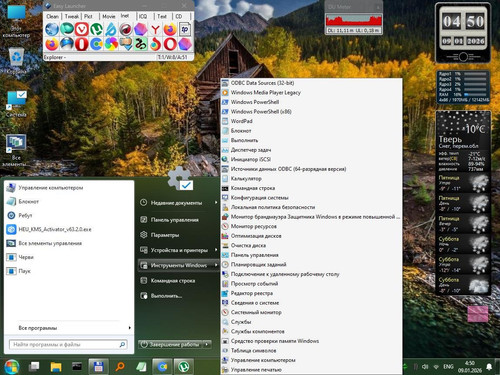Open the Pict tab in Easy Launcher

pyautogui.click(x=88, y=16)
